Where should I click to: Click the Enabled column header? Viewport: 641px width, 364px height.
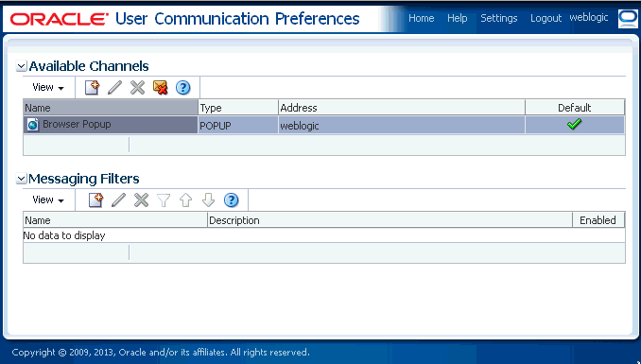click(598, 220)
